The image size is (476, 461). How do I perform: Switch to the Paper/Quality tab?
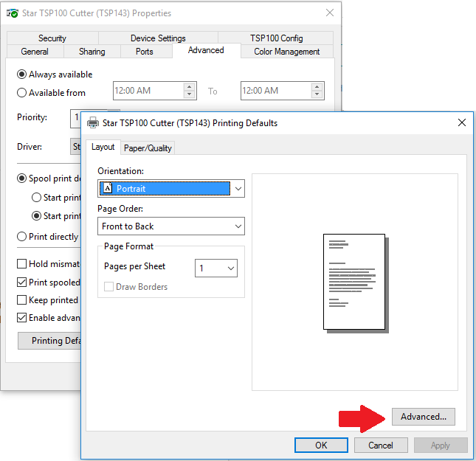tap(148, 148)
